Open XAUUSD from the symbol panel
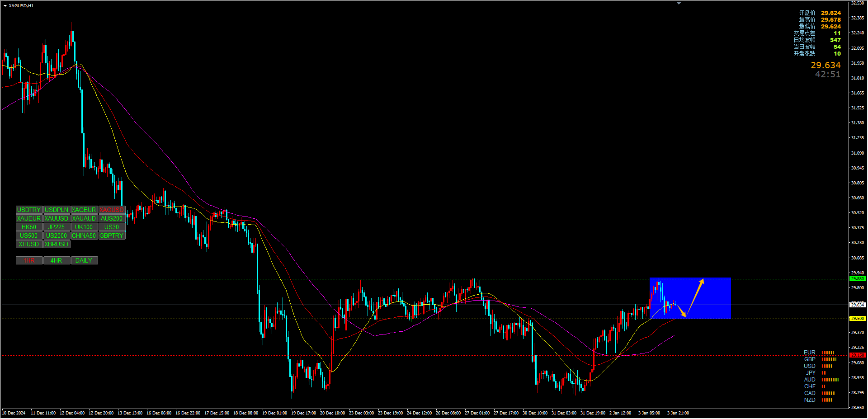 point(57,218)
